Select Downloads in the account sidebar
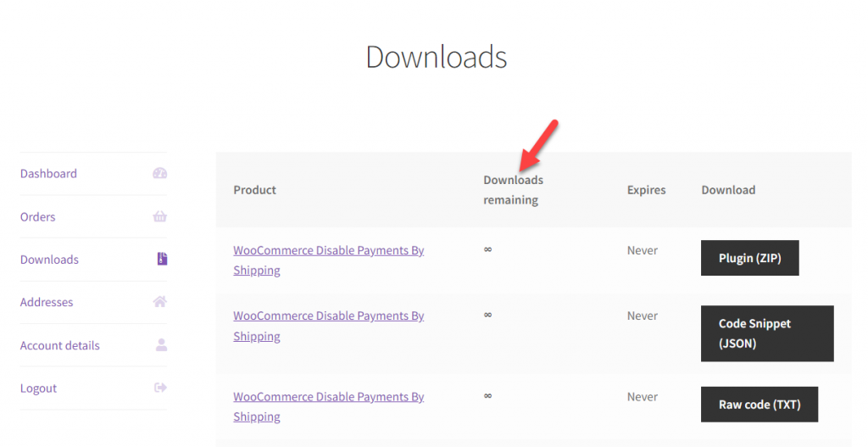Viewport: 868px width, 447px height. (x=49, y=260)
